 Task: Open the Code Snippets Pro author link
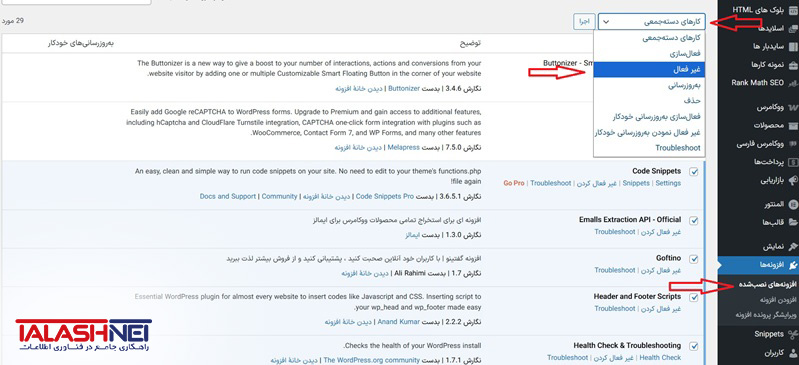coord(384,196)
